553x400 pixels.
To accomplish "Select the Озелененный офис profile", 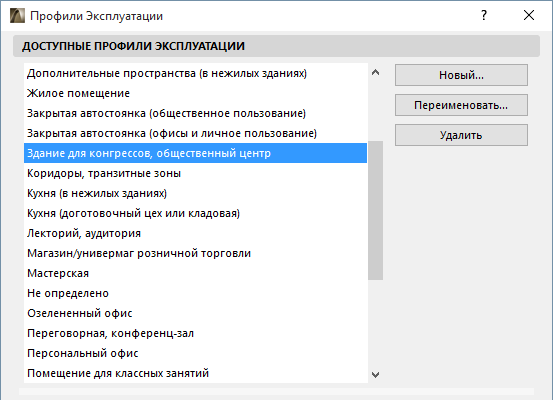I will pyautogui.click(x=195, y=313).
